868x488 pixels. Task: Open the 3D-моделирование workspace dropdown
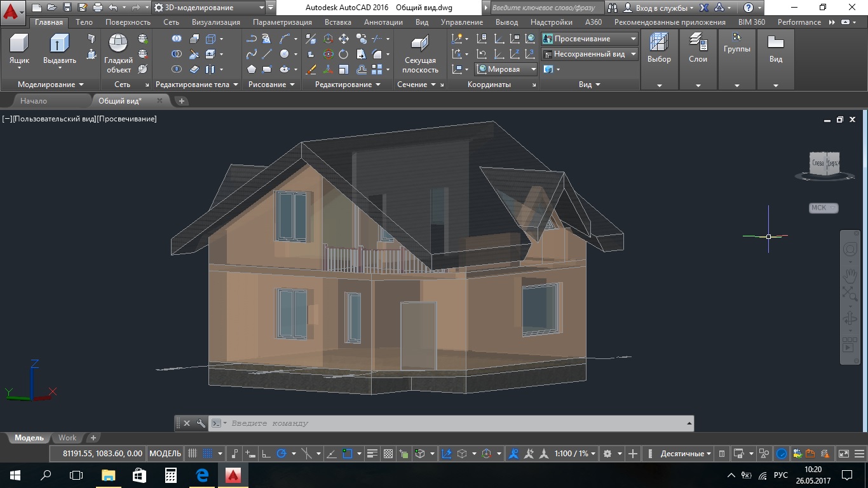click(208, 8)
